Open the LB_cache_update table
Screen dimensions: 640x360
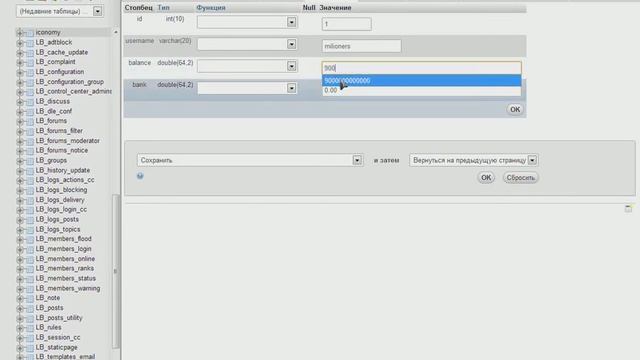click(x=62, y=52)
